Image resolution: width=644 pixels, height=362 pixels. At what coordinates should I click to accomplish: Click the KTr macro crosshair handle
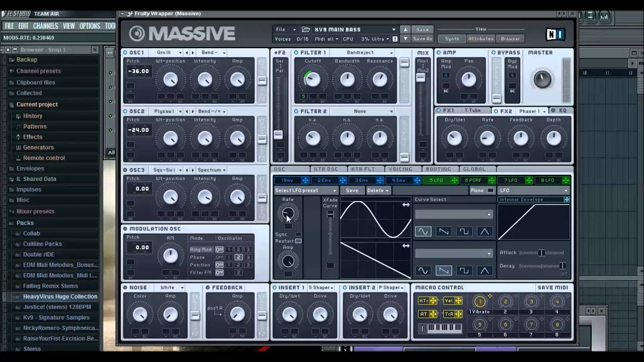click(x=433, y=301)
